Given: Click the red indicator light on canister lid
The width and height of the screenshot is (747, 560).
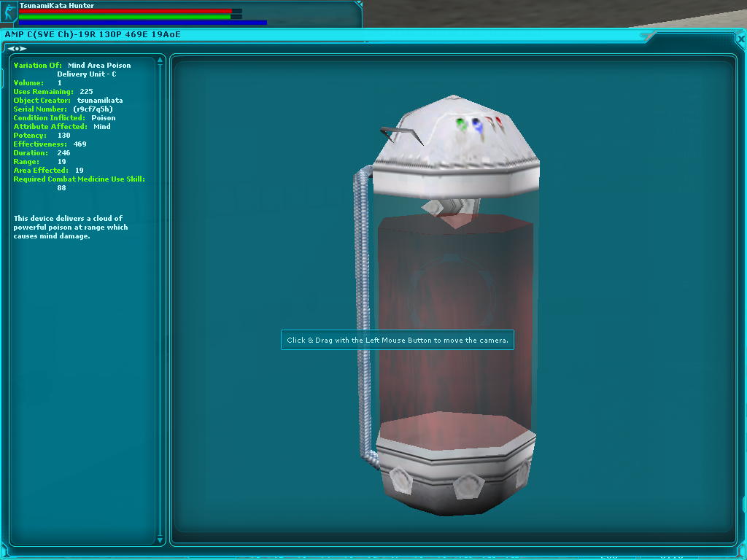Looking at the screenshot, I should [498, 122].
